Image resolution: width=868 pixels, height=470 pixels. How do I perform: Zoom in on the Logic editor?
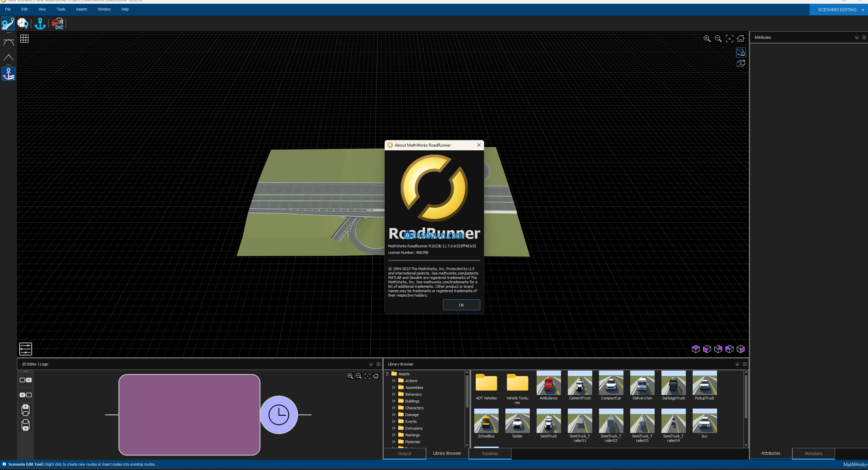pos(350,376)
